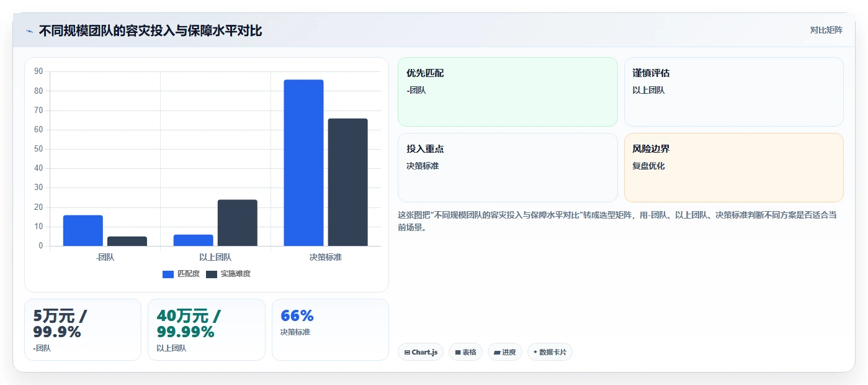
Task: Click the sparkle icon in 数据卡片 chip
Action: click(x=535, y=352)
